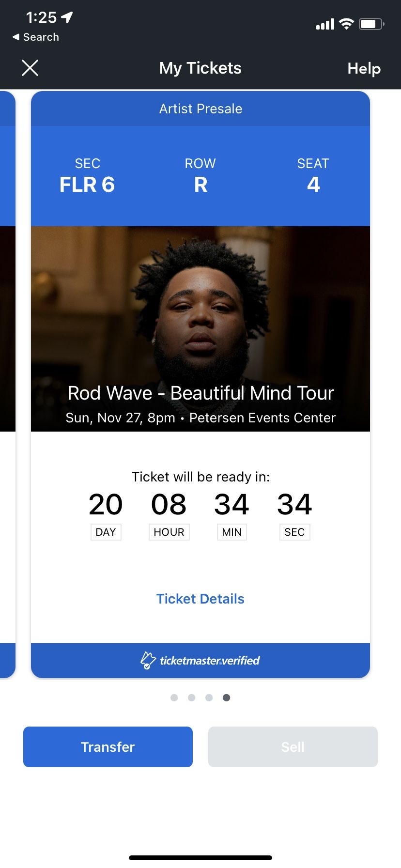Tap the countdown timer display
The image size is (401, 868).
tap(200, 513)
